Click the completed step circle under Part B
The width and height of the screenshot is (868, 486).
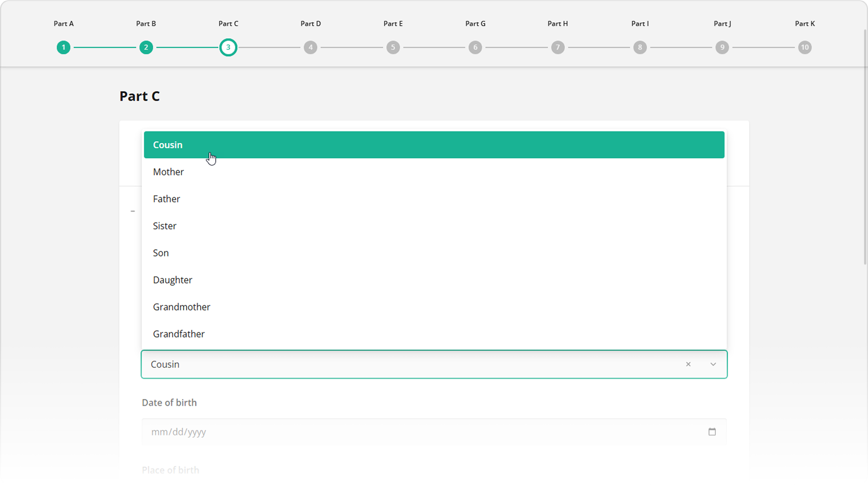pos(146,47)
